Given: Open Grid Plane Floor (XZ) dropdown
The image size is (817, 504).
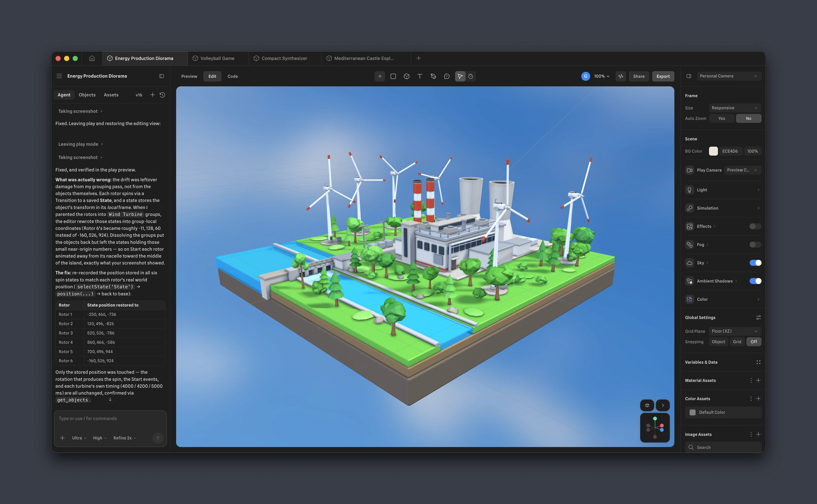Looking at the screenshot, I should coord(735,331).
